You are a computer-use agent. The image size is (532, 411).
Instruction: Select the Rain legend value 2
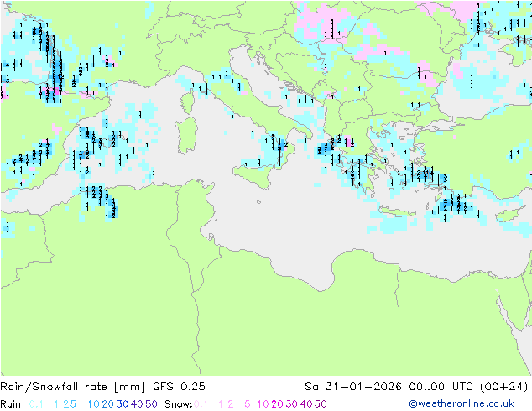(66, 404)
